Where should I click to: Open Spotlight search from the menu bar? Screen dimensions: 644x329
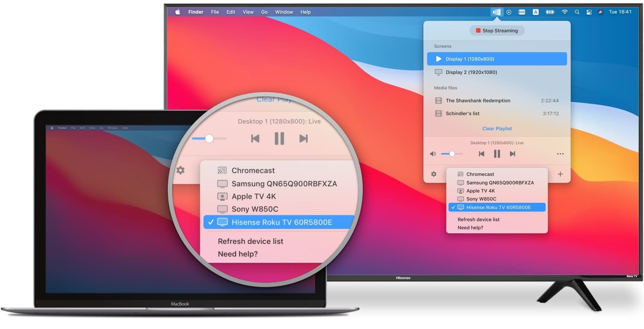tap(577, 12)
